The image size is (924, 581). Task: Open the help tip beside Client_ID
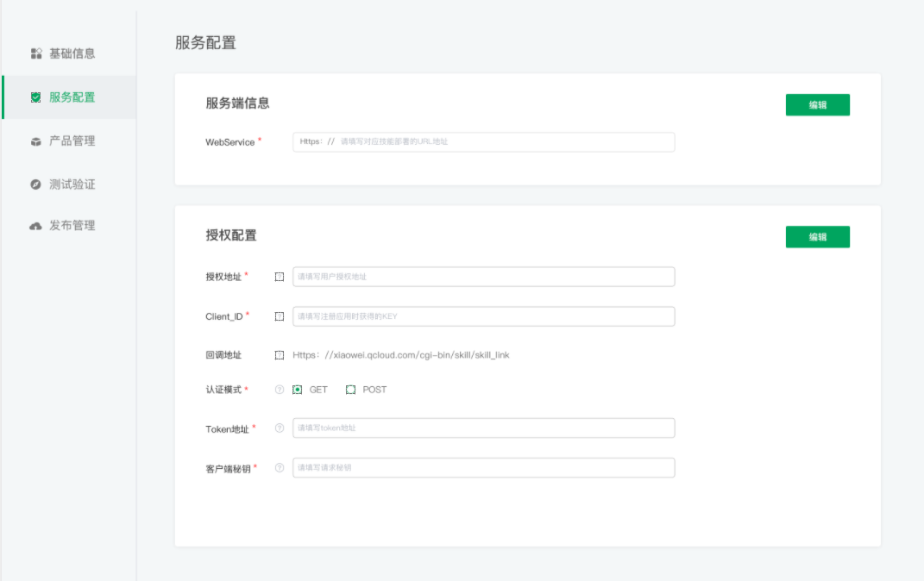tap(278, 315)
